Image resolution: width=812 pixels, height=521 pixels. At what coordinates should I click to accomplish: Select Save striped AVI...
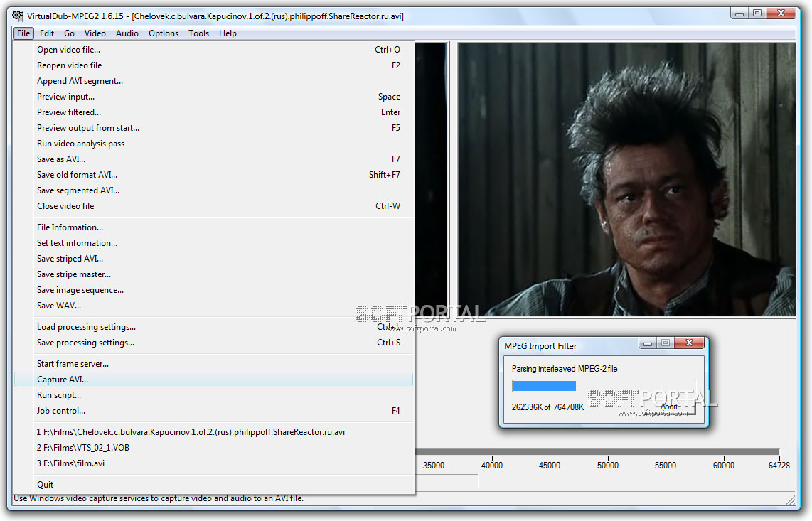coord(213,259)
